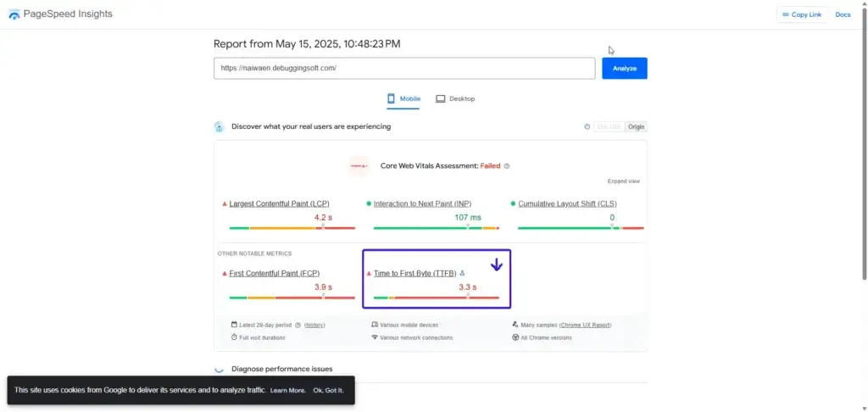Click the mobile phone icon
Image resolution: width=868 pixels, height=412 pixels.
(x=391, y=98)
